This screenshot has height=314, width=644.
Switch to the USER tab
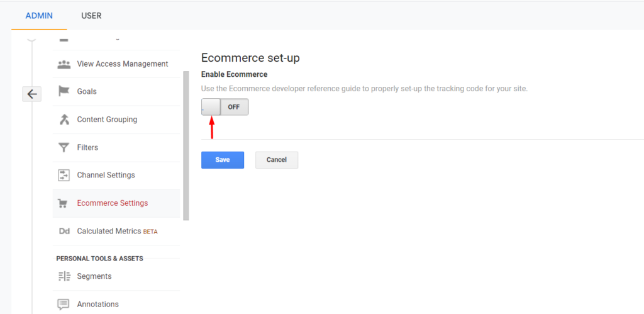pyautogui.click(x=91, y=16)
